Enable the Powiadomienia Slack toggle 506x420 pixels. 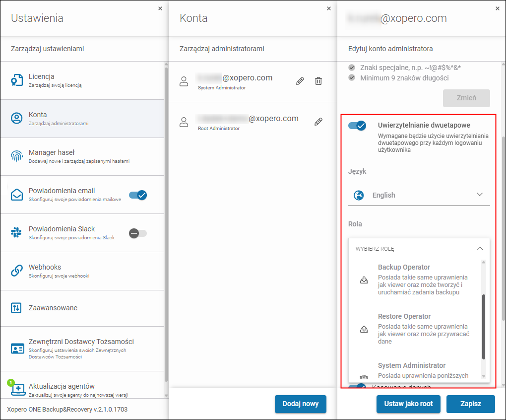click(138, 233)
